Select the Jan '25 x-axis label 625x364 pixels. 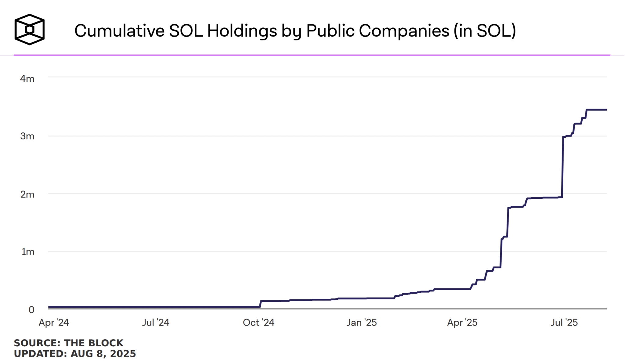[361, 323]
